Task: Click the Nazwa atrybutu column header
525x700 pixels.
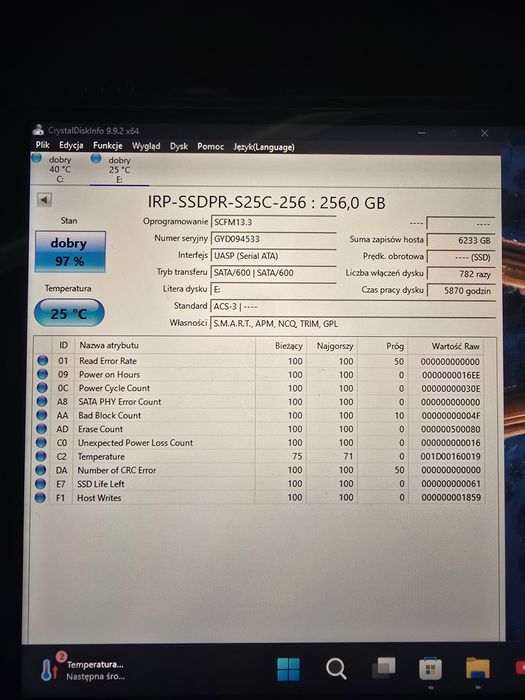Action: point(165,346)
